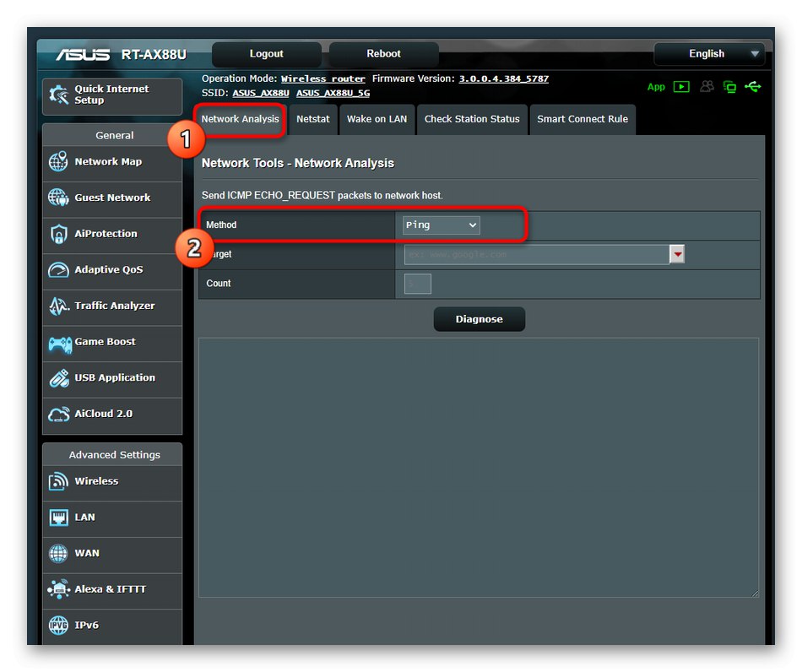Viewport: 802px width, 672px height.
Task: Click the Logout button
Action: click(267, 54)
